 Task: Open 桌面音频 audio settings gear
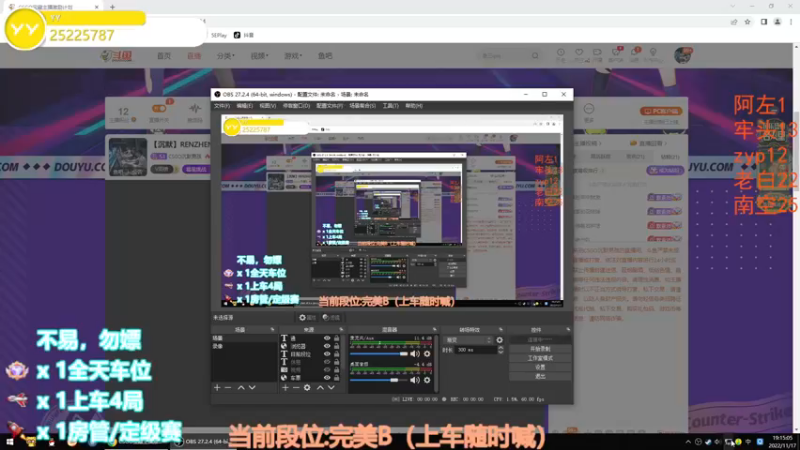pos(427,380)
